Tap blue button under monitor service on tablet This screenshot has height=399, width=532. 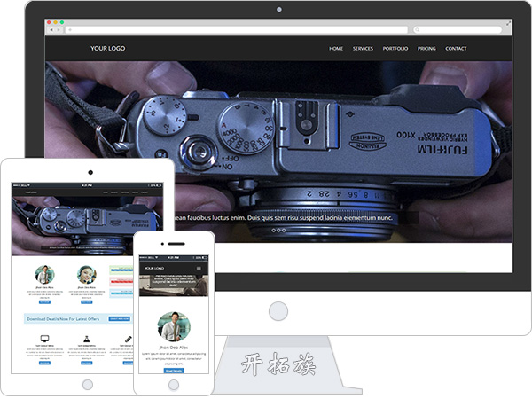click(x=44, y=363)
